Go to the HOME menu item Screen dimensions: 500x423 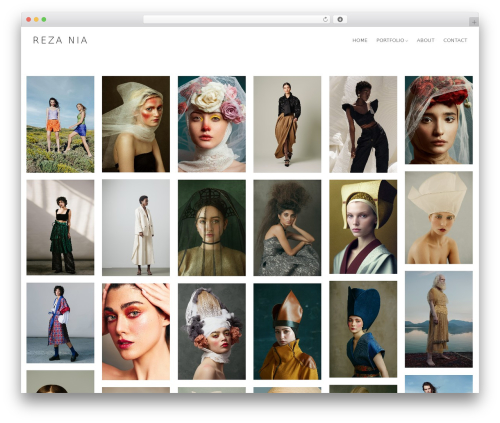[x=360, y=40]
